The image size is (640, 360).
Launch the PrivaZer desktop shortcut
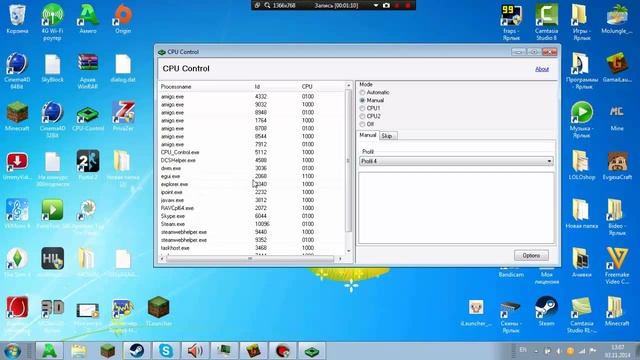pos(123,116)
